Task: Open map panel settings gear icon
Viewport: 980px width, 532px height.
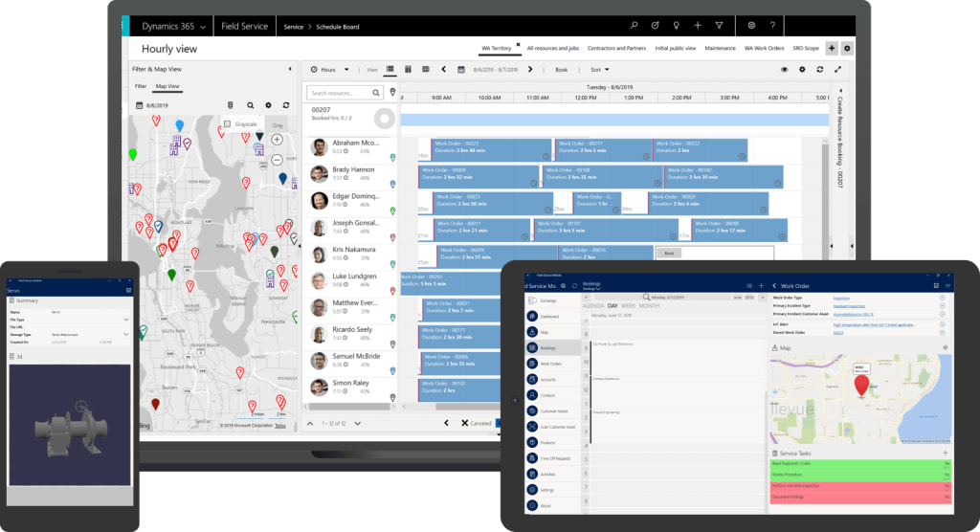Action: (268, 105)
